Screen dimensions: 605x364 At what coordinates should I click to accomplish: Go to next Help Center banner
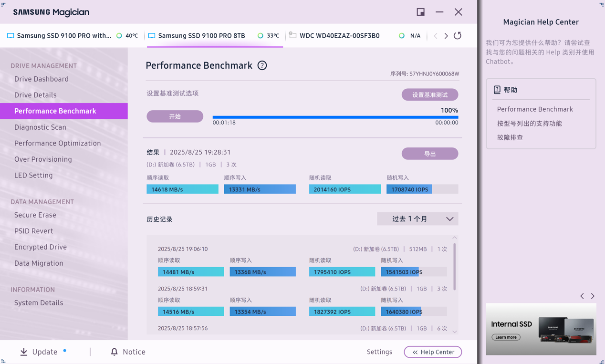(593, 296)
